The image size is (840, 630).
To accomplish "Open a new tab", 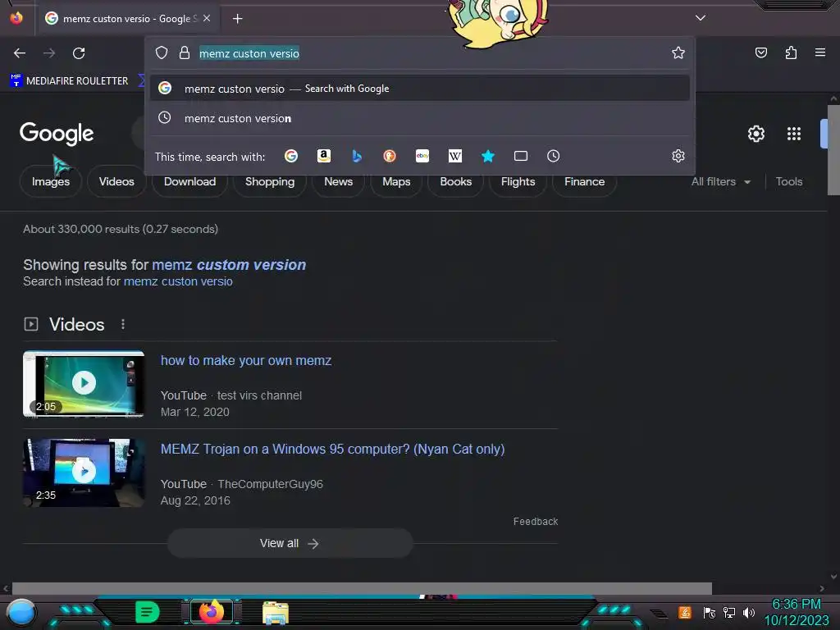I will coord(237,19).
